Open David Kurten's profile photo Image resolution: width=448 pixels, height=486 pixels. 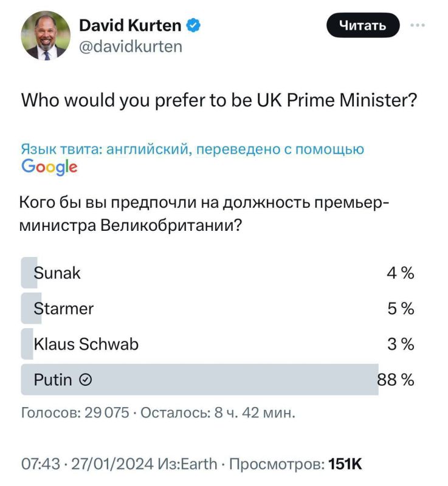pyautogui.click(x=46, y=35)
